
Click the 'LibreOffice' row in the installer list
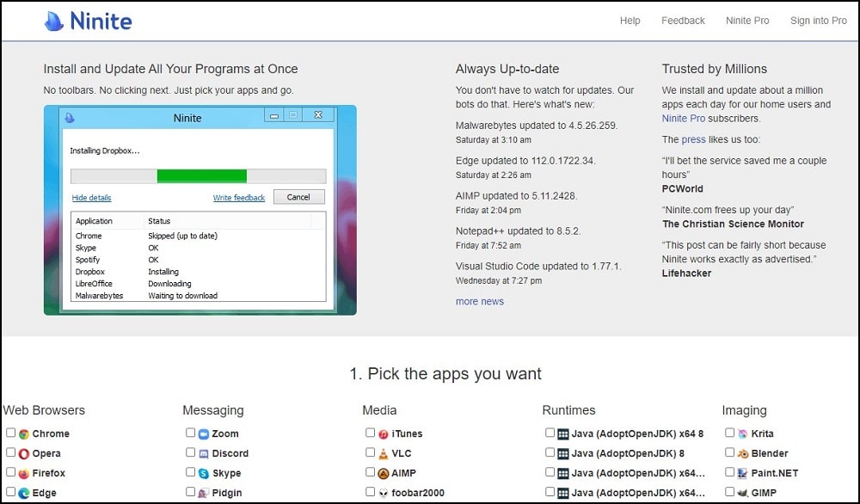(x=199, y=284)
